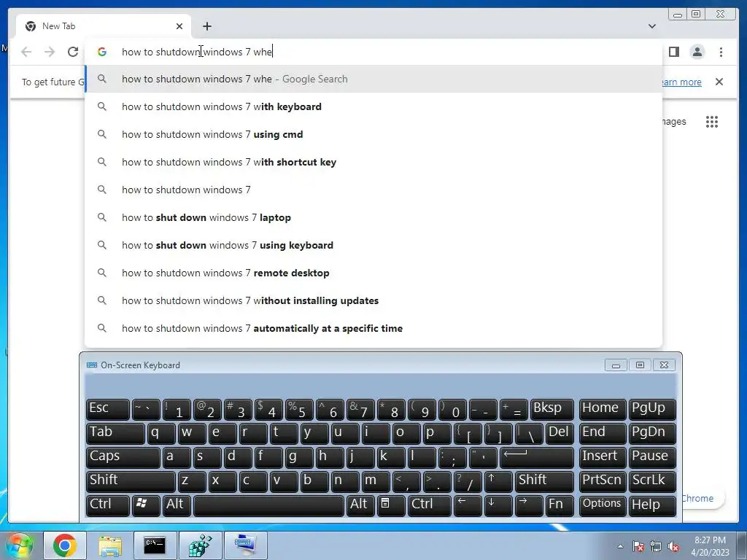Viewport: 747px width, 560px height.
Task: Click the Google G icon in the address bar
Action: point(102,52)
